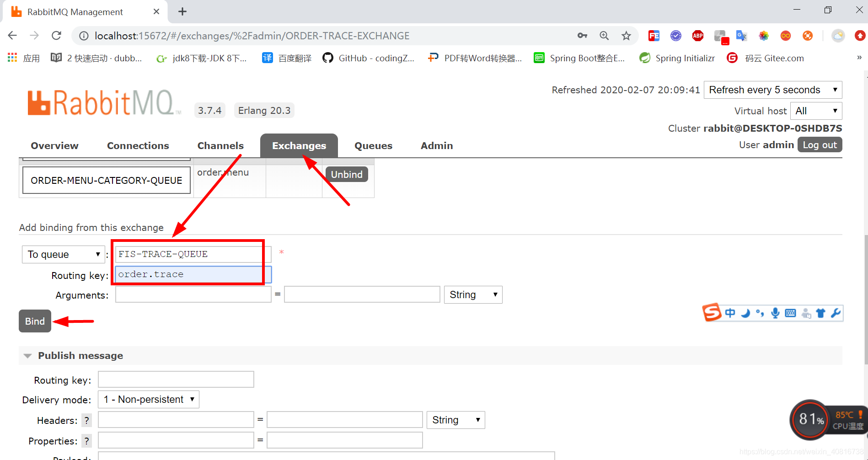Screen dimensions: 868x460
Task: Open the Sogou skin shirt icon
Action: coord(821,313)
